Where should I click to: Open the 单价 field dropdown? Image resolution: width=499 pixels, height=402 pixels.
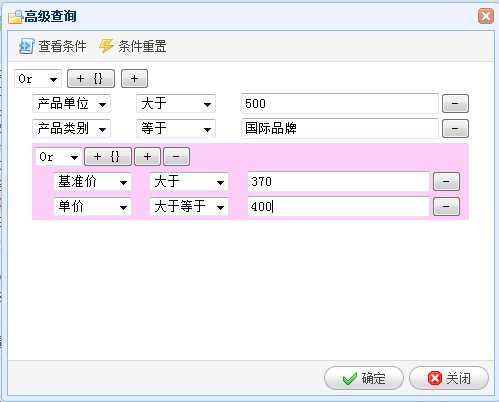[92, 207]
